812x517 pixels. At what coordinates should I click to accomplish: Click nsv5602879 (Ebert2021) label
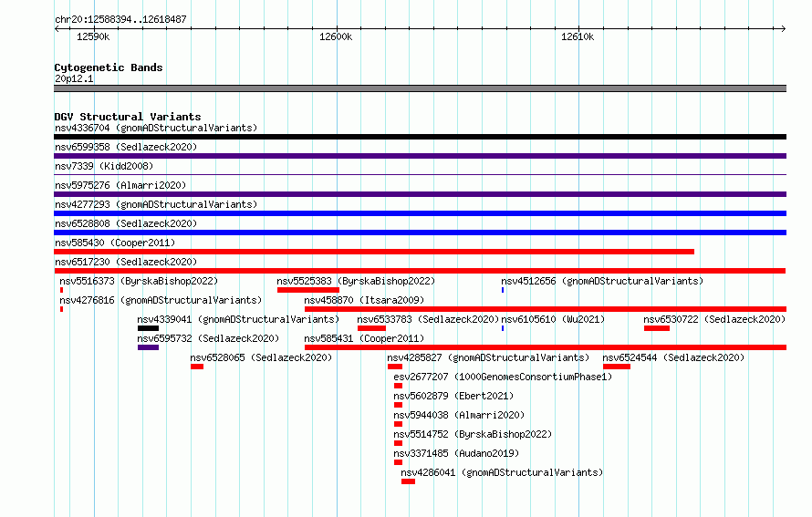[x=453, y=396]
